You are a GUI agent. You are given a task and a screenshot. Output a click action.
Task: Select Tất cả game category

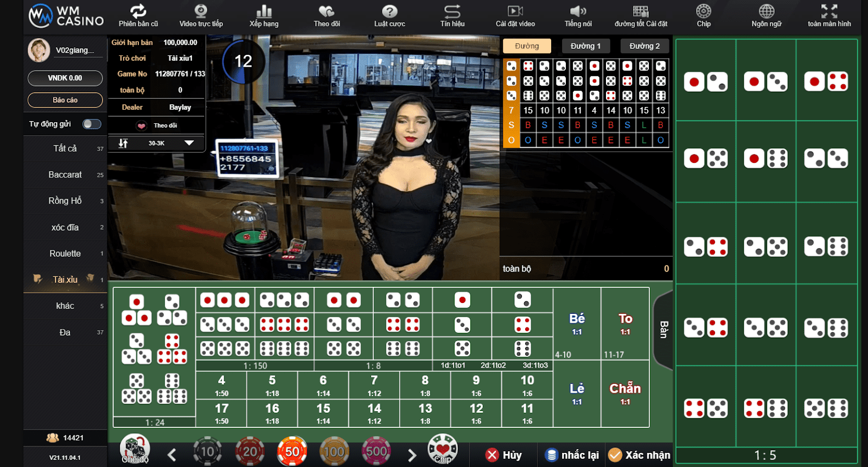65,148
